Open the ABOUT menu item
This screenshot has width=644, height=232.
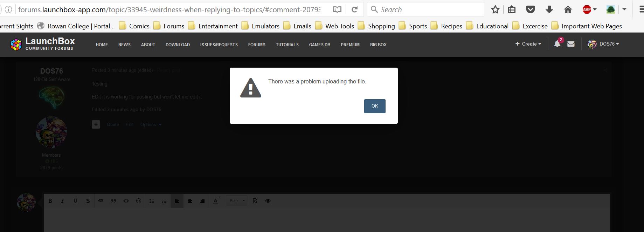148,45
